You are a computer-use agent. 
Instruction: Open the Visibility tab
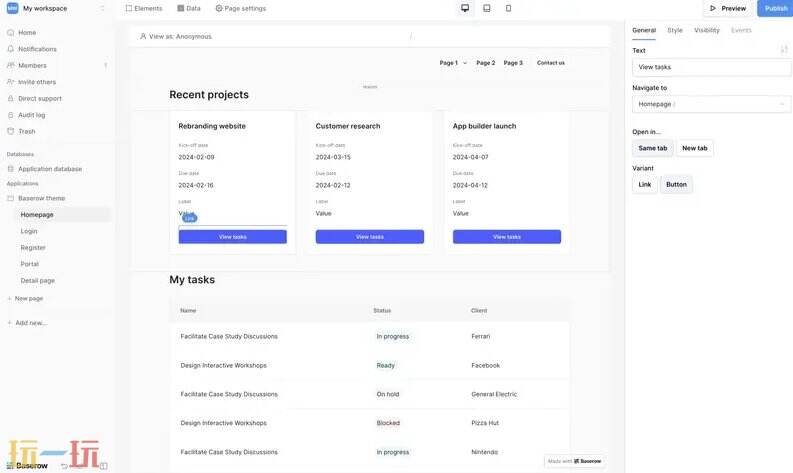tap(706, 30)
